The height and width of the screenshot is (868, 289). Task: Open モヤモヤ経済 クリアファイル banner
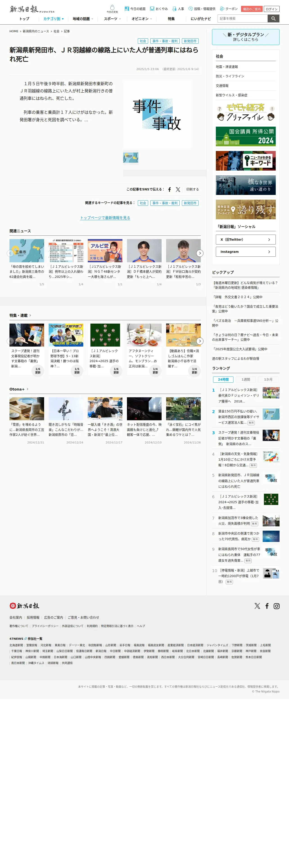coord(246,112)
